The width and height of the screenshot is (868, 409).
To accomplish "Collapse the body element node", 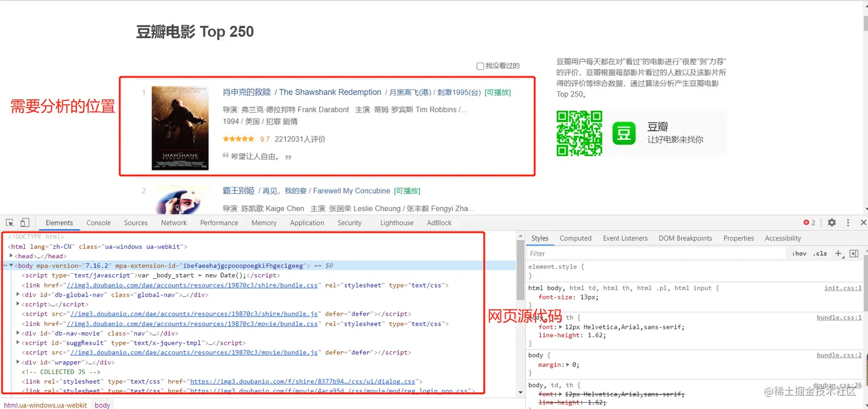I will [x=11, y=266].
